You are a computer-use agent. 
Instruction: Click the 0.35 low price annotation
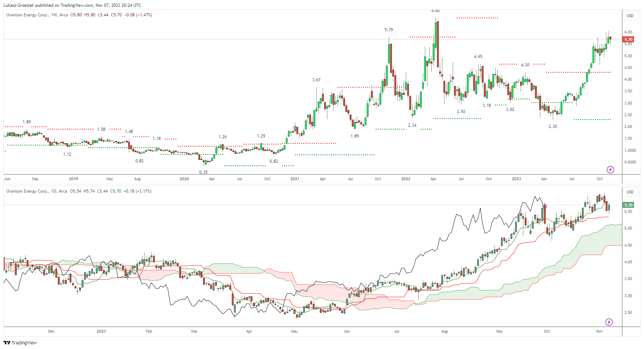click(x=203, y=172)
